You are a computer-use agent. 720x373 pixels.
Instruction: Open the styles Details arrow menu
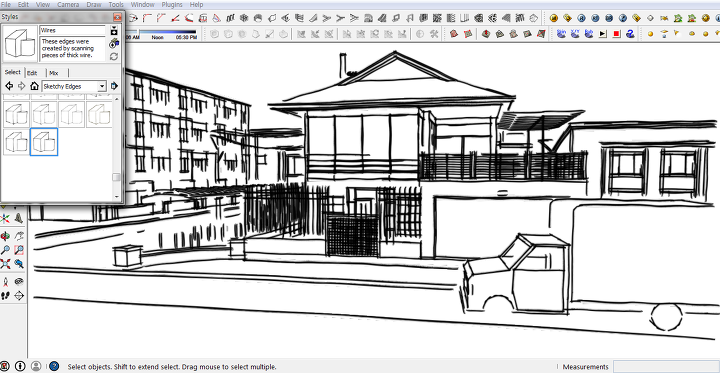coord(114,86)
